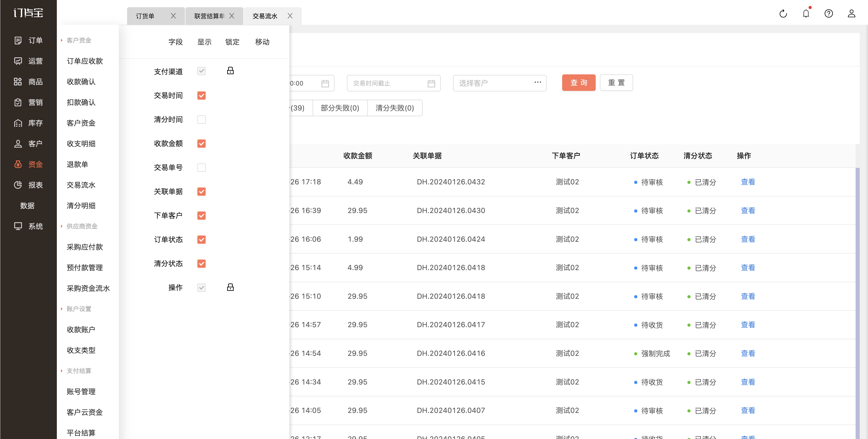Viewport: 868px width, 439px height.
Task: Click the 查询 button
Action: 579,83
